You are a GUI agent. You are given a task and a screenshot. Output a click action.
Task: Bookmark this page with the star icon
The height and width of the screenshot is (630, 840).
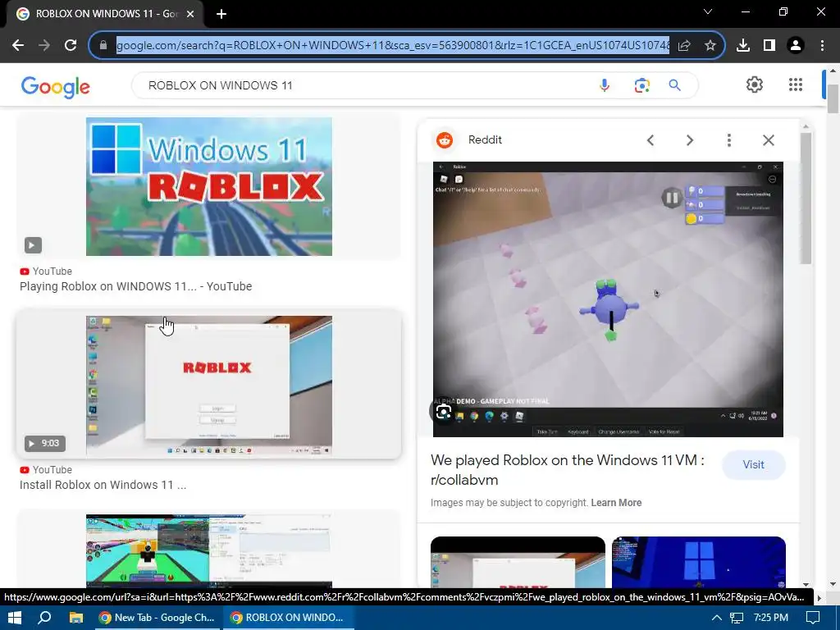[x=710, y=45]
